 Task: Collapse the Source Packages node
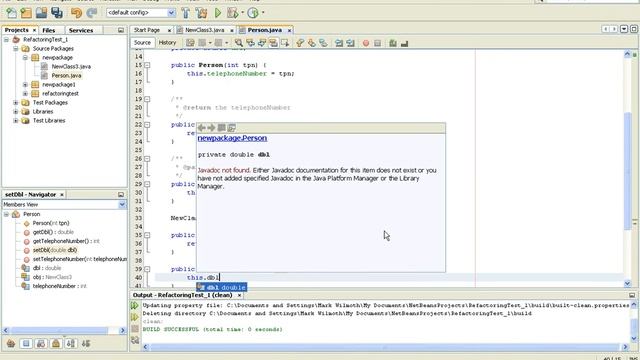(16, 49)
